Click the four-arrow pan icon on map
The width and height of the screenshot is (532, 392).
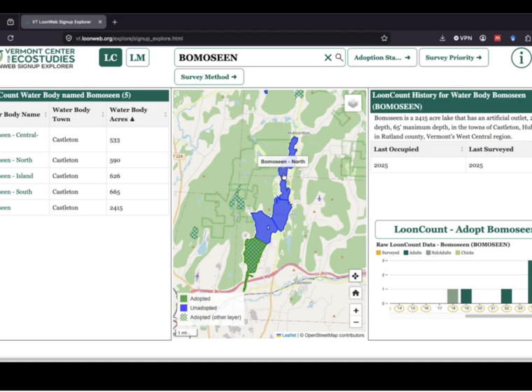click(355, 276)
